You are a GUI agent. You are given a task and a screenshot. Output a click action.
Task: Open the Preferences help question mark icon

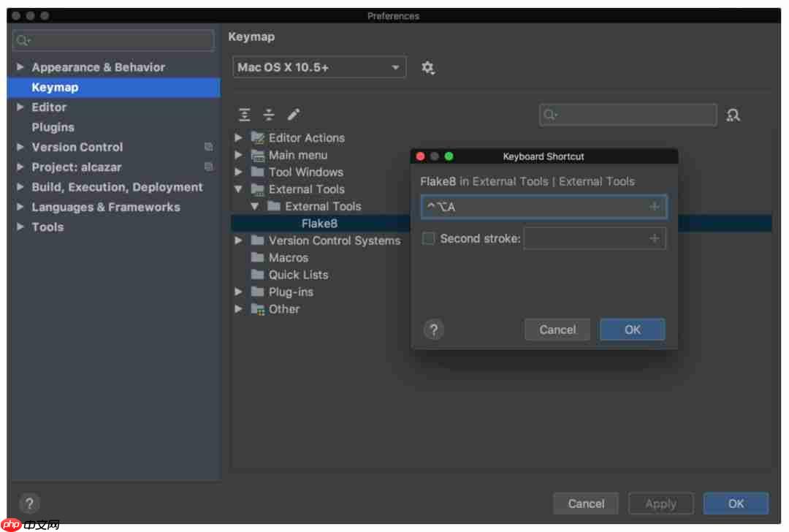coord(29,503)
